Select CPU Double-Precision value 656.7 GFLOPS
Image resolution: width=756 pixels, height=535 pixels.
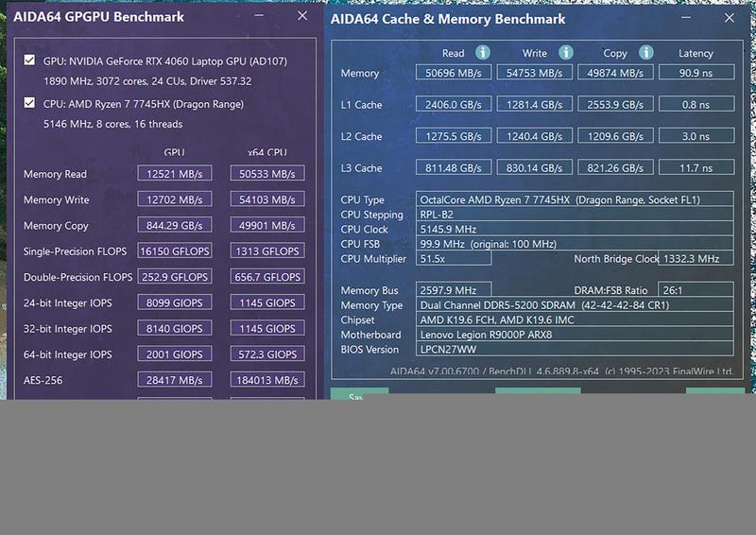267,276
